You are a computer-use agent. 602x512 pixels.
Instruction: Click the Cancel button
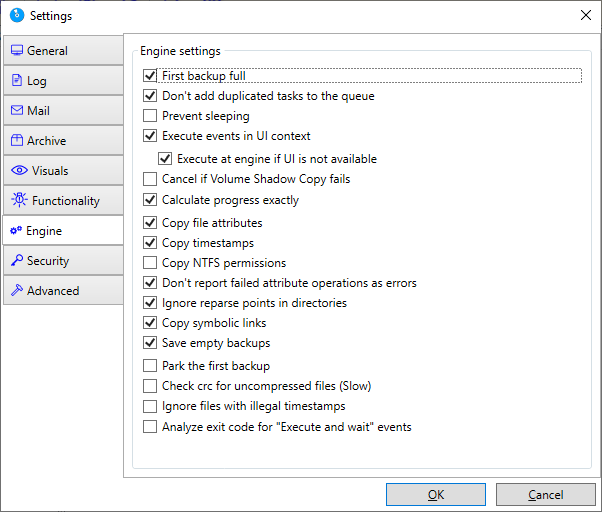[546, 495]
